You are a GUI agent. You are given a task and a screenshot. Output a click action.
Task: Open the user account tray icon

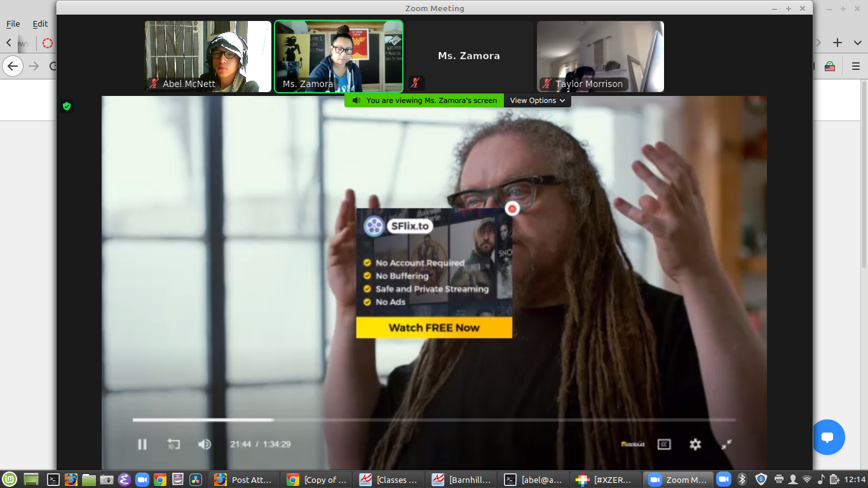792,480
